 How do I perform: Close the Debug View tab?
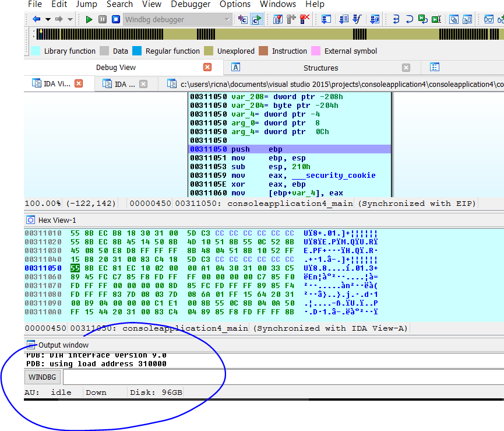[207, 67]
